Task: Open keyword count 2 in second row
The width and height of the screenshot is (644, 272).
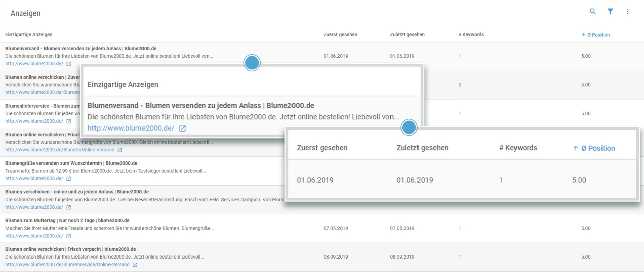Action: [460, 85]
